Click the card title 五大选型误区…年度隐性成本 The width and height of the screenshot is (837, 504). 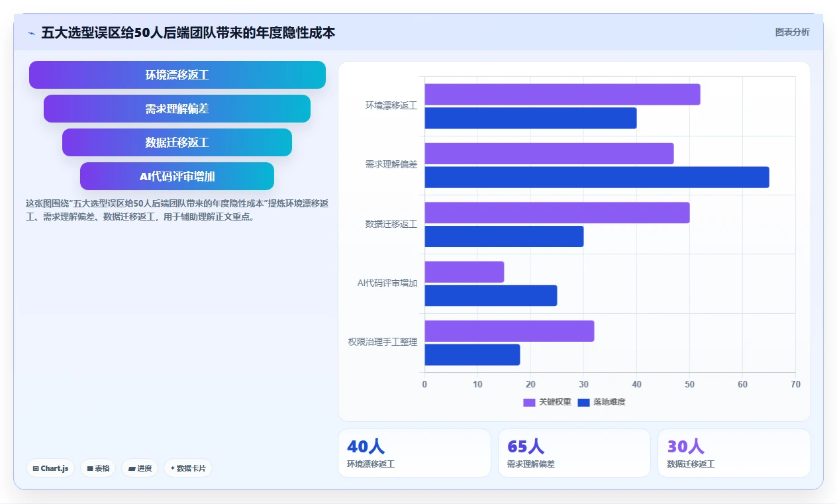188,32
